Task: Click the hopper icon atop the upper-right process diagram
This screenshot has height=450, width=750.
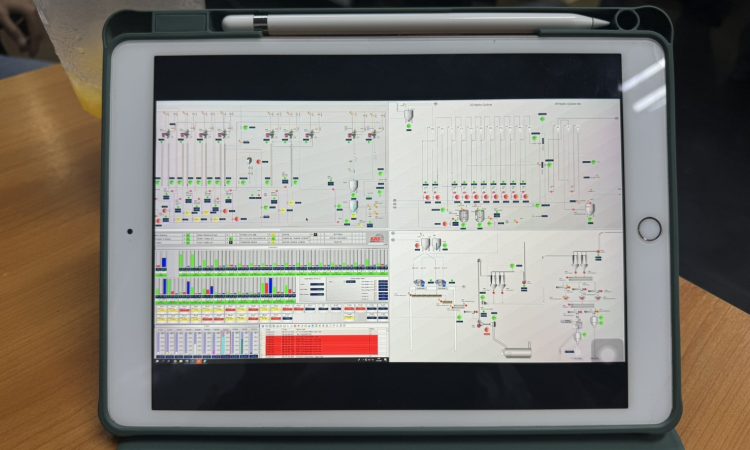Action: point(409,117)
